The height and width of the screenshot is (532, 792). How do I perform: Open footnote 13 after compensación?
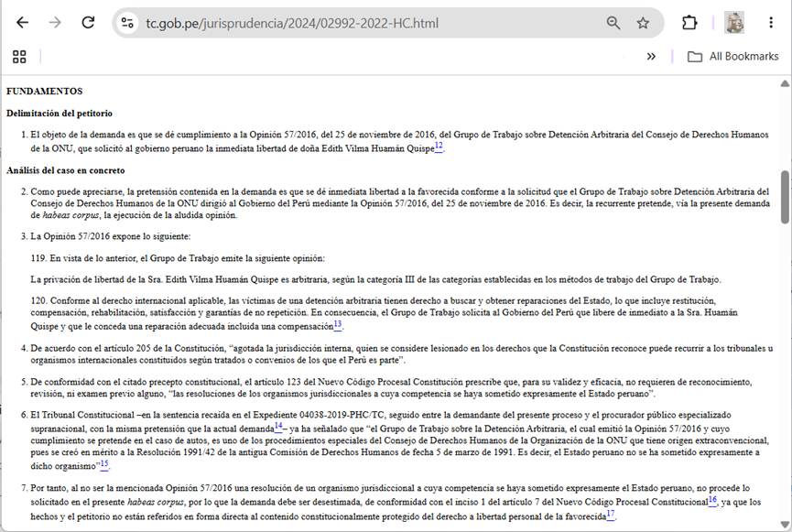tap(338, 324)
